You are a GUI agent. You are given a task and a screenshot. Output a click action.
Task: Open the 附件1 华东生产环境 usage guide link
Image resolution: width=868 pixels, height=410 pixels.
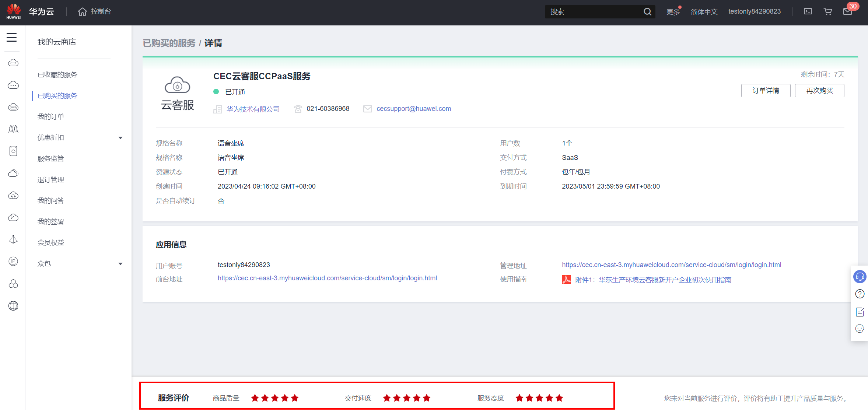[654, 280]
